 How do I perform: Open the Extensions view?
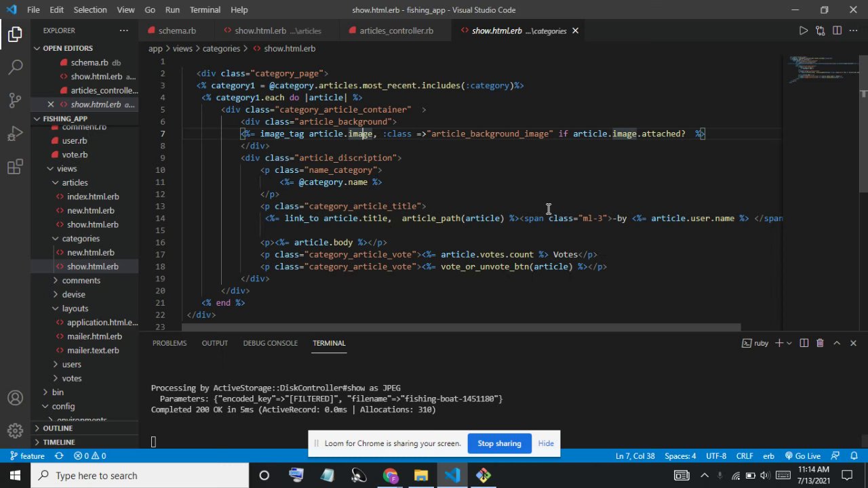15,167
